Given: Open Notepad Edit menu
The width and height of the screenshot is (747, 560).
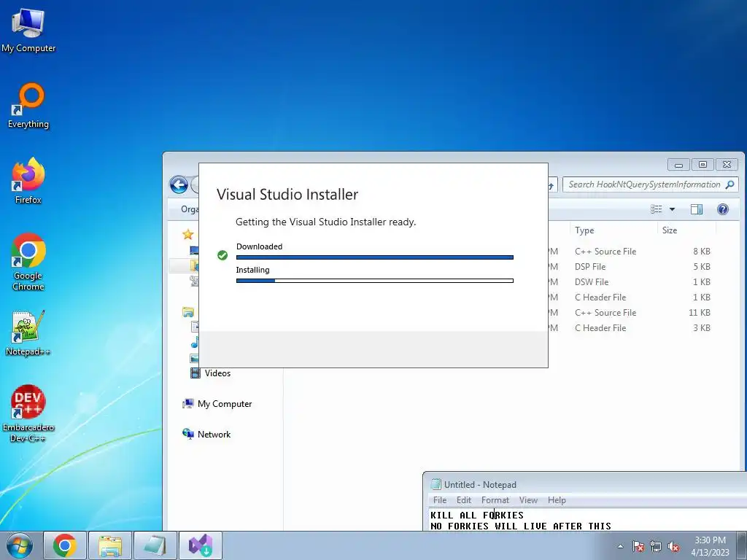Looking at the screenshot, I should pyautogui.click(x=463, y=500).
